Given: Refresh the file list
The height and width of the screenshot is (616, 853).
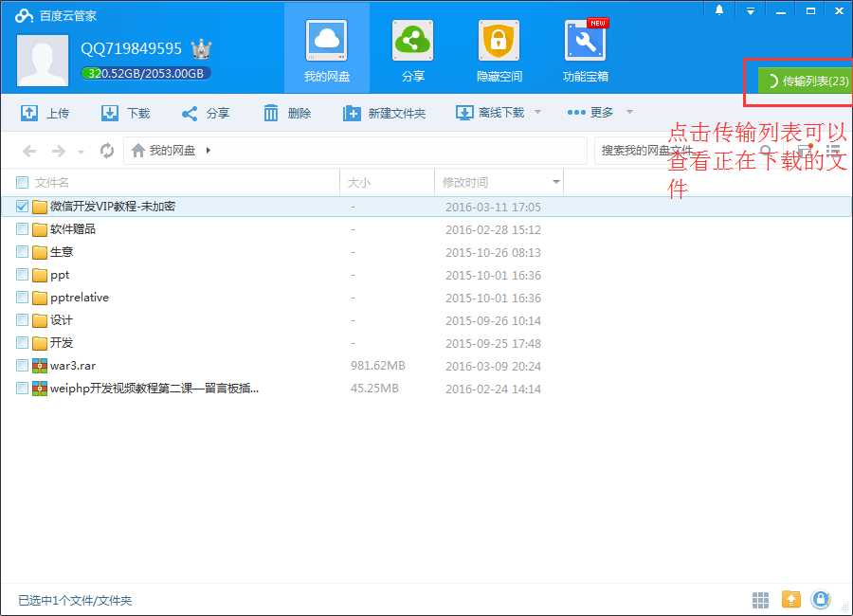Looking at the screenshot, I should click(106, 150).
